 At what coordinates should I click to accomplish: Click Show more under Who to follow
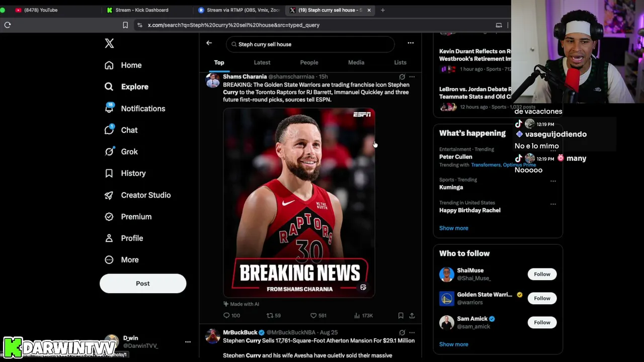coord(454,344)
